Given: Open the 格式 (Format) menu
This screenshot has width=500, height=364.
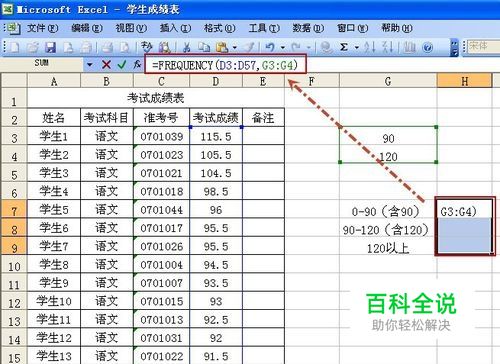Looking at the screenshot, I should tap(220, 28).
